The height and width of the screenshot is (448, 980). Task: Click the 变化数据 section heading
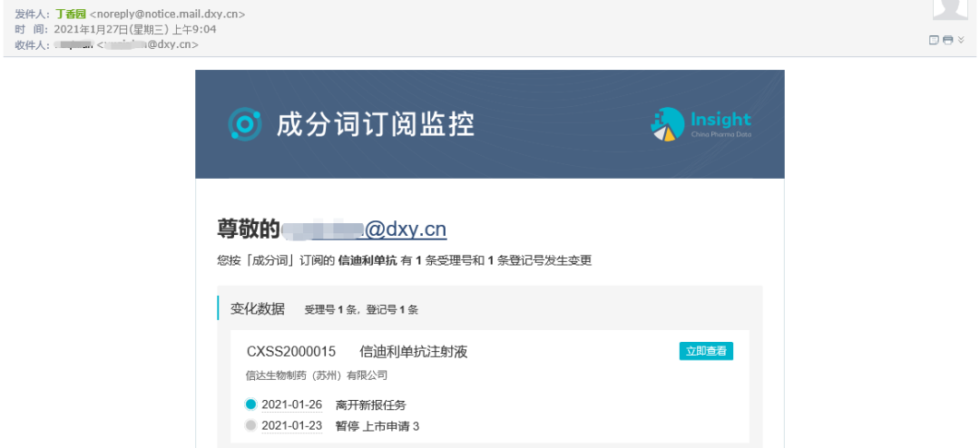(x=258, y=308)
